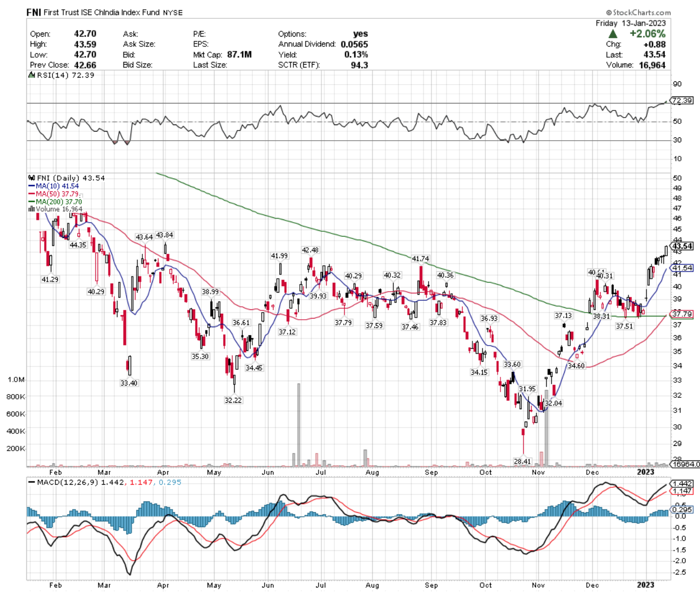Click the Annual Dividend value 0.0565

[354, 44]
